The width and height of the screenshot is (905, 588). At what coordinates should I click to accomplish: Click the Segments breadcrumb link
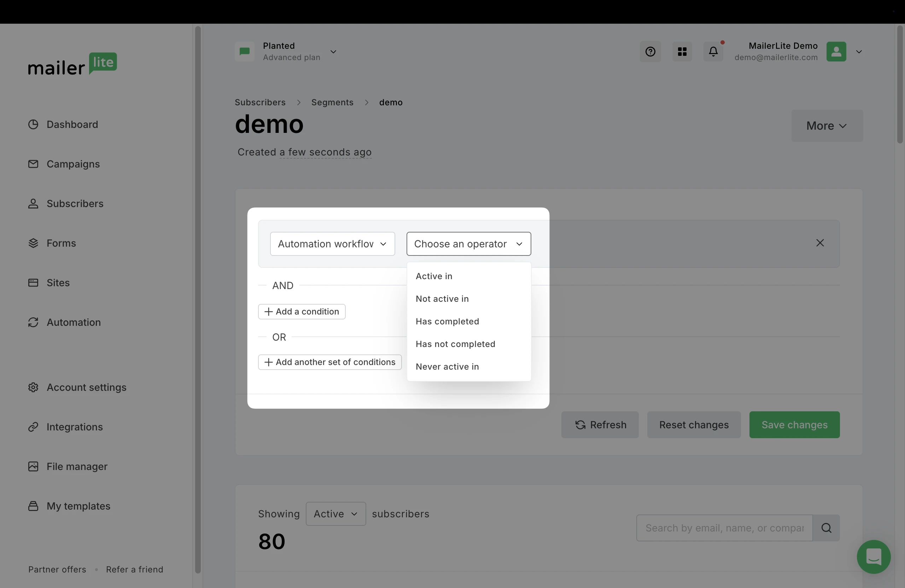tap(332, 102)
